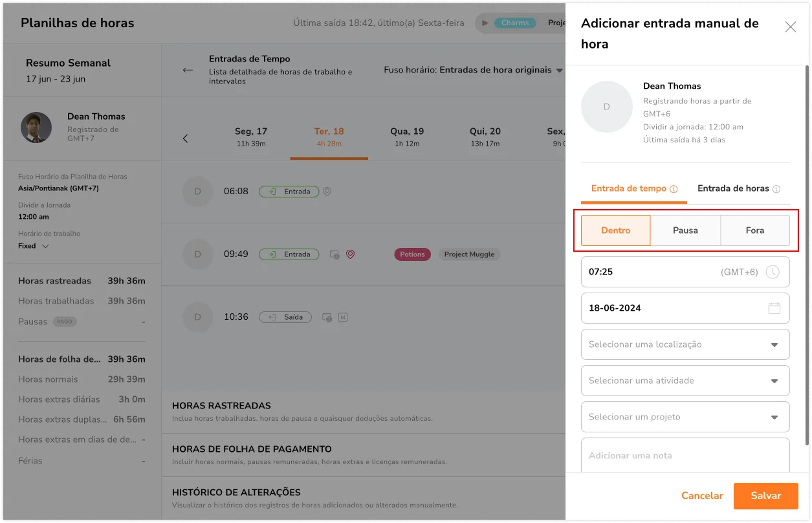This screenshot has width=812, height=523.
Task: Select the Qui, 20 day tab
Action: 485,137
